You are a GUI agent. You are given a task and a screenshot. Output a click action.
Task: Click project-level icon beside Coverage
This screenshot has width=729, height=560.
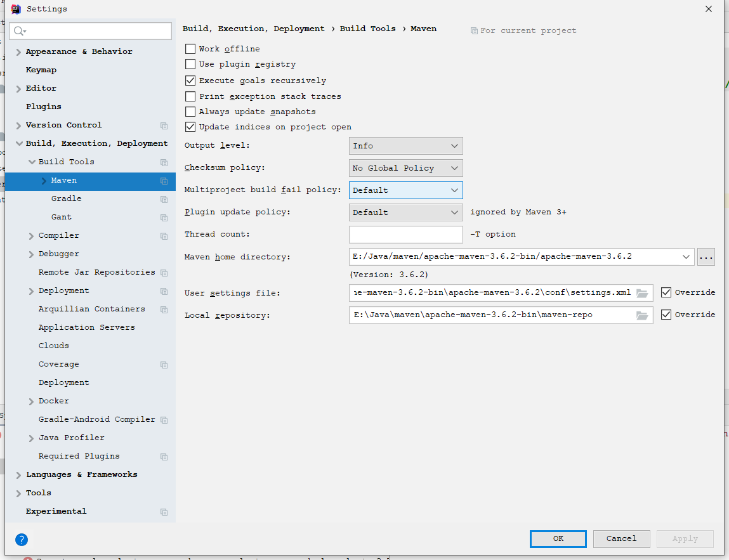(164, 365)
